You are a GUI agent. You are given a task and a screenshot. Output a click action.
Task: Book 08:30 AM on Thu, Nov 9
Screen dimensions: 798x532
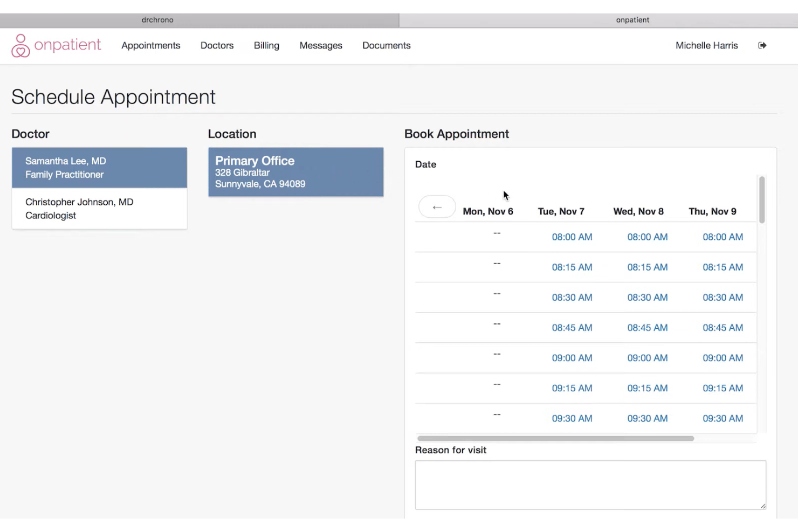[x=723, y=298]
